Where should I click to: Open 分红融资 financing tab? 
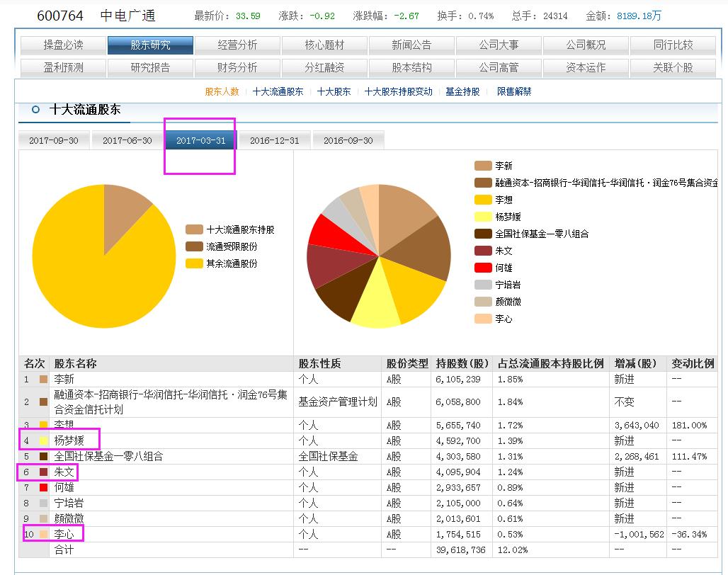(x=326, y=68)
